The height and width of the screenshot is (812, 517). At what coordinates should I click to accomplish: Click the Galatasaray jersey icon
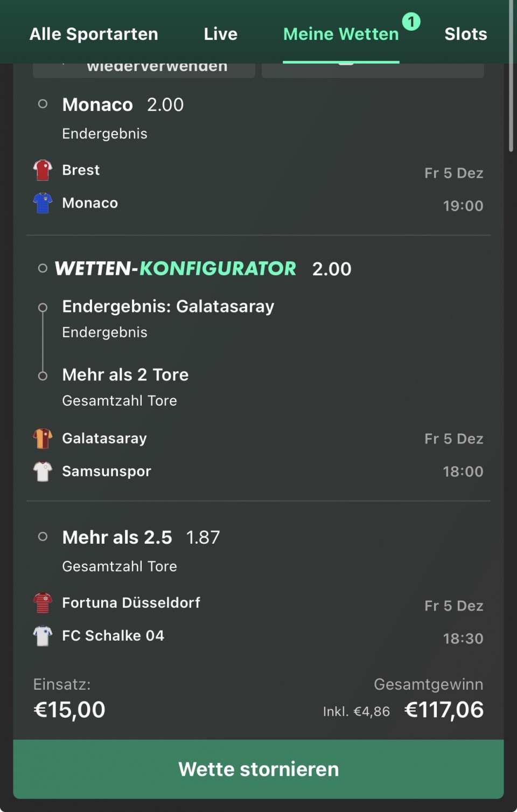coord(43,439)
